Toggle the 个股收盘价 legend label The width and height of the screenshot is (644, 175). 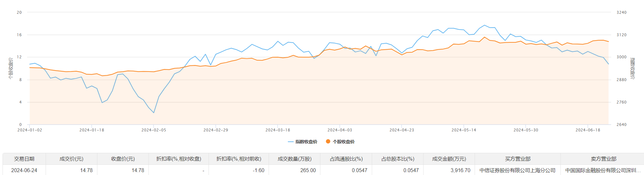344,142
